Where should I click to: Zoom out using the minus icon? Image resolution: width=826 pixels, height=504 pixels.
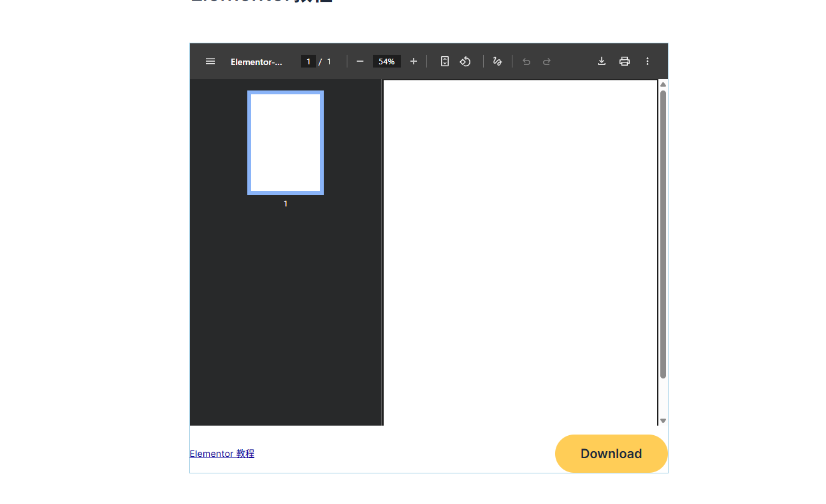[360, 61]
